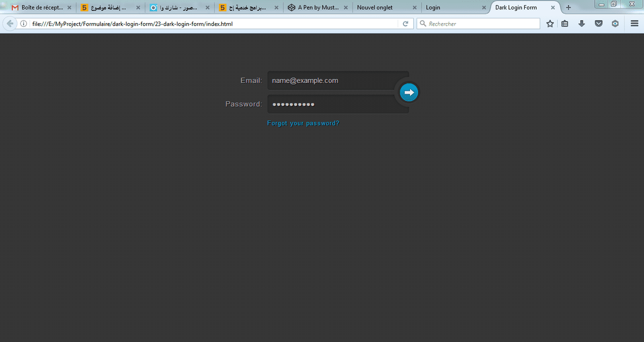Click the CodePen favicon on Pen tab
The image size is (644, 342).
pos(291,8)
